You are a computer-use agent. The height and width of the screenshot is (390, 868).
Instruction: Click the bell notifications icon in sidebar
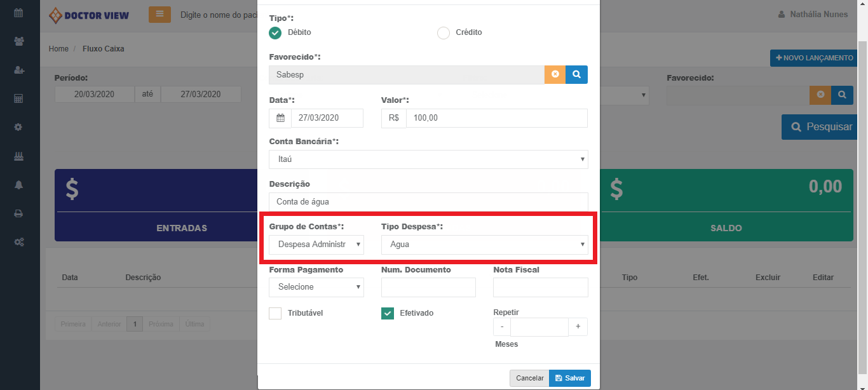pyautogui.click(x=18, y=185)
